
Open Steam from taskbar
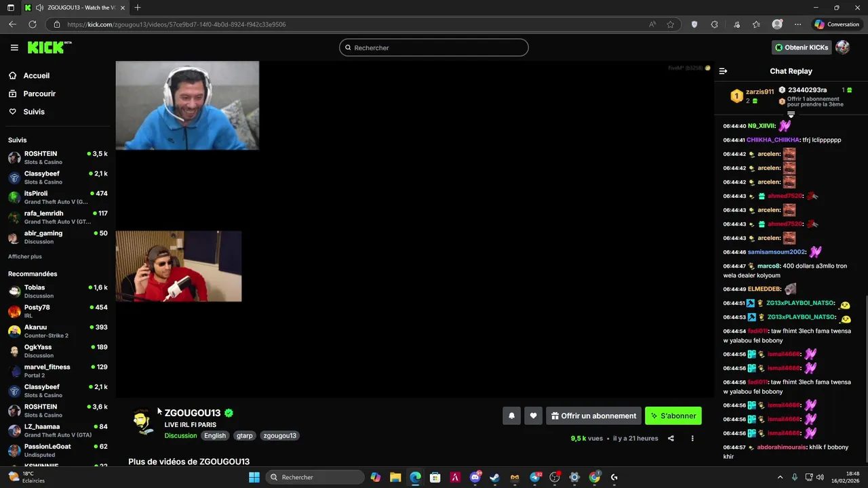click(x=494, y=477)
